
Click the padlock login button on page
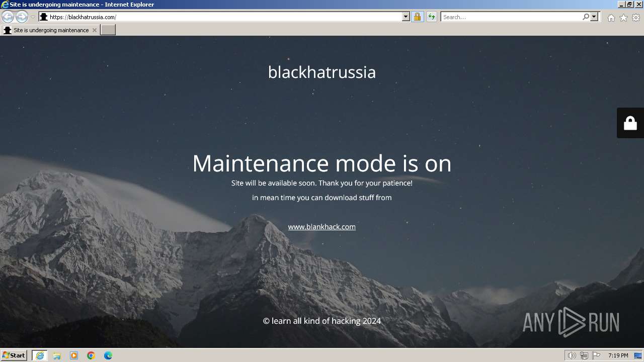pyautogui.click(x=630, y=123)
